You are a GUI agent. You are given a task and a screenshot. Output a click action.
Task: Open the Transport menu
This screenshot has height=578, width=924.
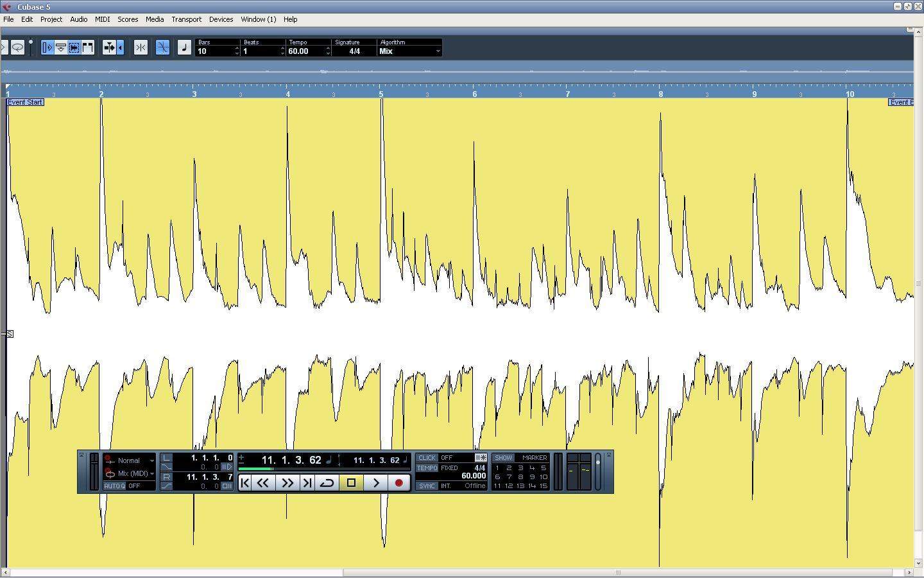(186, 19)
